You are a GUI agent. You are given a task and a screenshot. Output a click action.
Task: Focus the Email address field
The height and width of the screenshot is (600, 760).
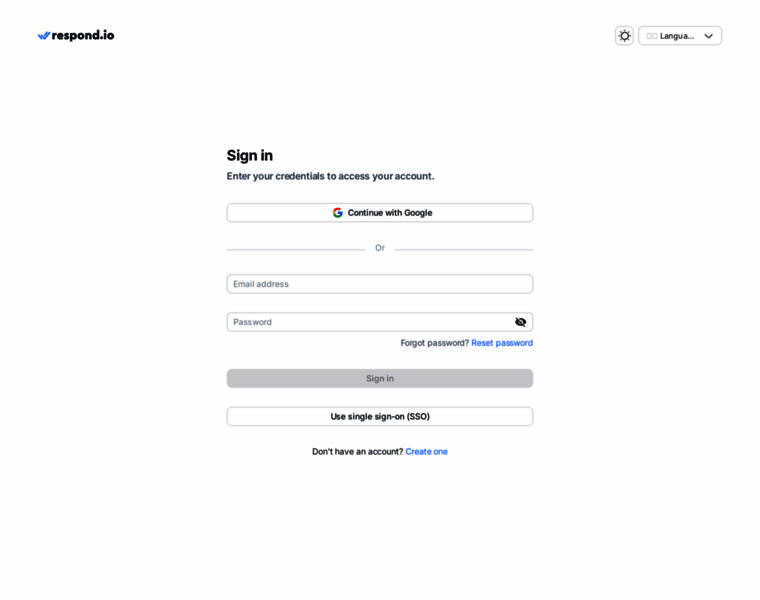tap(380, 284)
